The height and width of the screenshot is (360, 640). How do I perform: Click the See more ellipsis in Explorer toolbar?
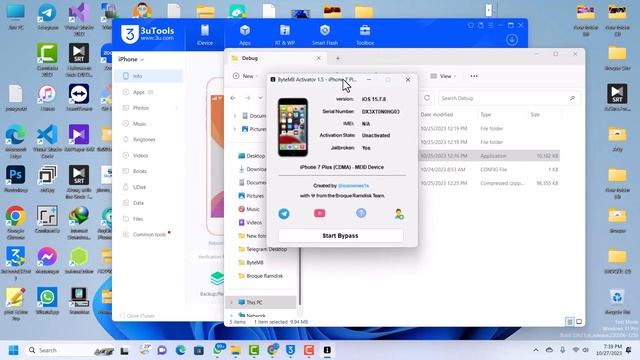(474, 76)
